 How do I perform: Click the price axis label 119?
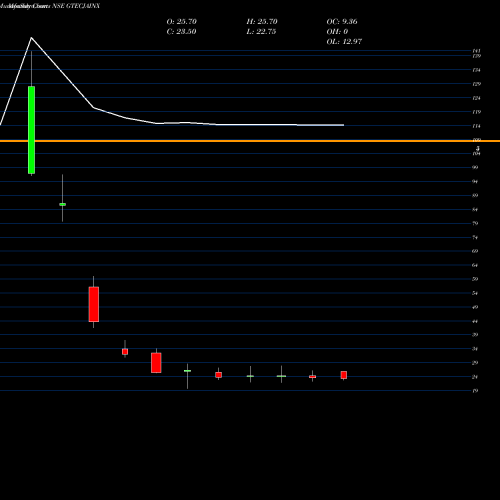[477, 112]
